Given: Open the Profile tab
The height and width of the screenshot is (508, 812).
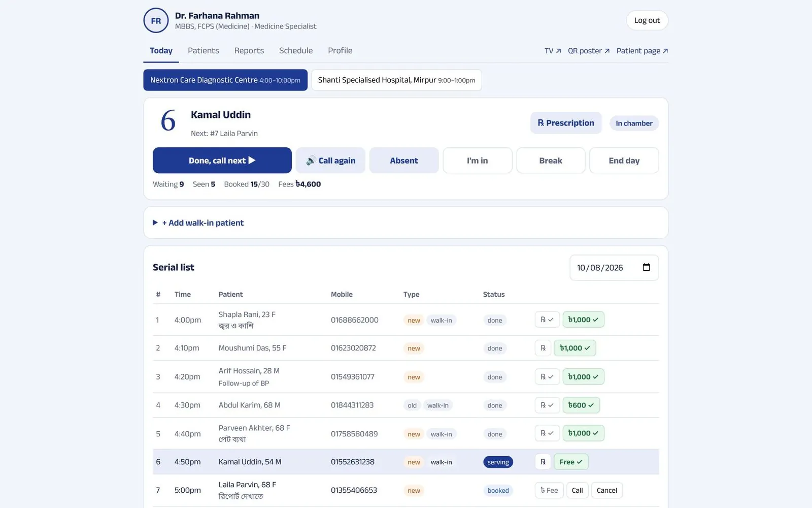Looking at the screenshot, I should click(340, 51).
